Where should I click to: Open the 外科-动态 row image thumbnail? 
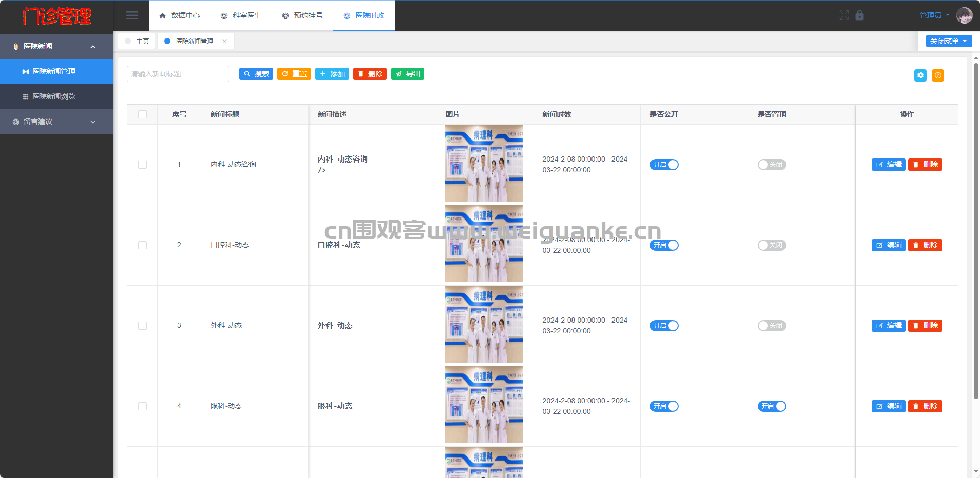[x=484, y=324]
